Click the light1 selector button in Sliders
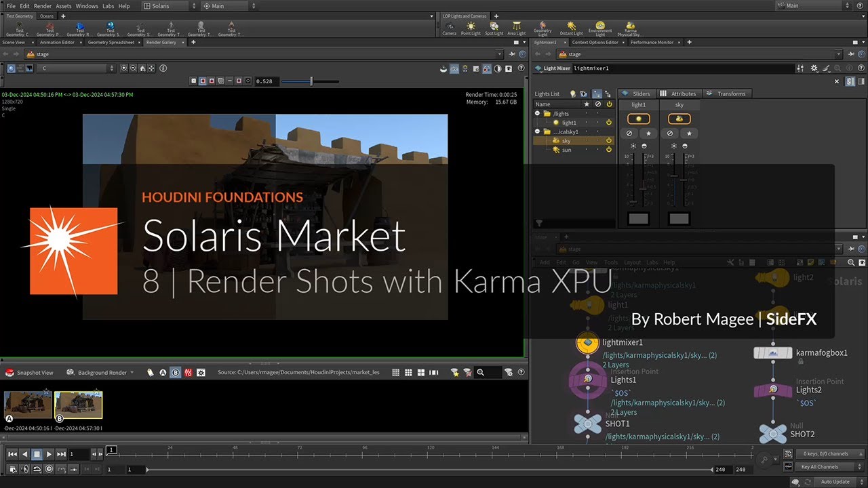Viewport: 868px width, 488px height. 638,119
